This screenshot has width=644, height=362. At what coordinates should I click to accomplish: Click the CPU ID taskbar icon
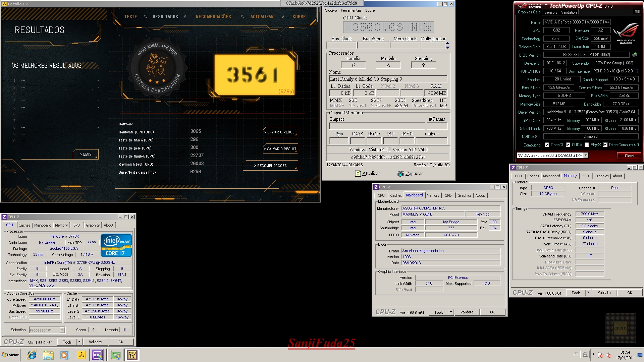[x=132, y=355]
